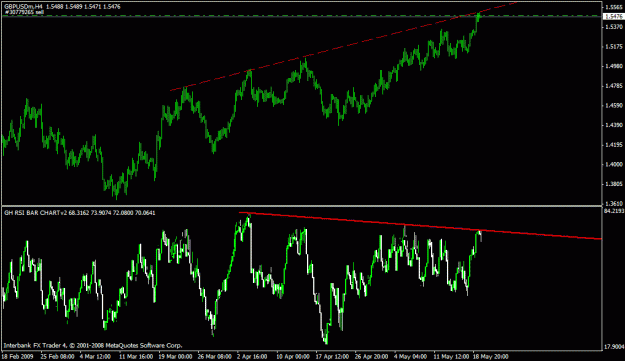Click the 1.4195 price axis label
This screenshot has width=625, height=361.
614,145
